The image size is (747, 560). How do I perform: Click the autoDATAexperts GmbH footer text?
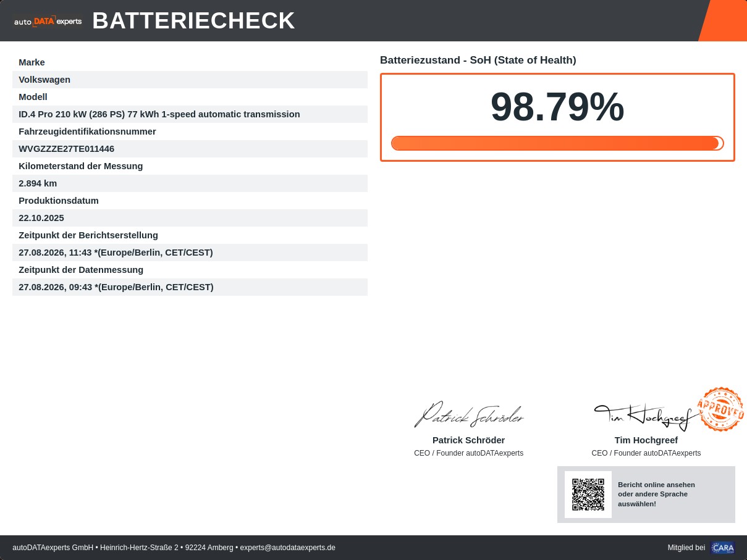[53, 548]
